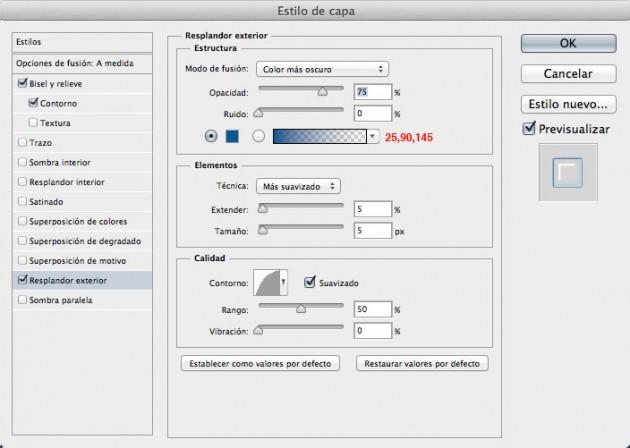Select the gradient radio button

tap(258, 136)
